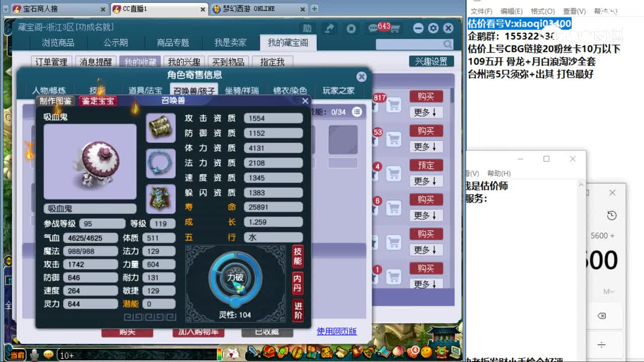Select the pet's blue collar equipment icon
644x362 pixels.
(x=160, y=163)
